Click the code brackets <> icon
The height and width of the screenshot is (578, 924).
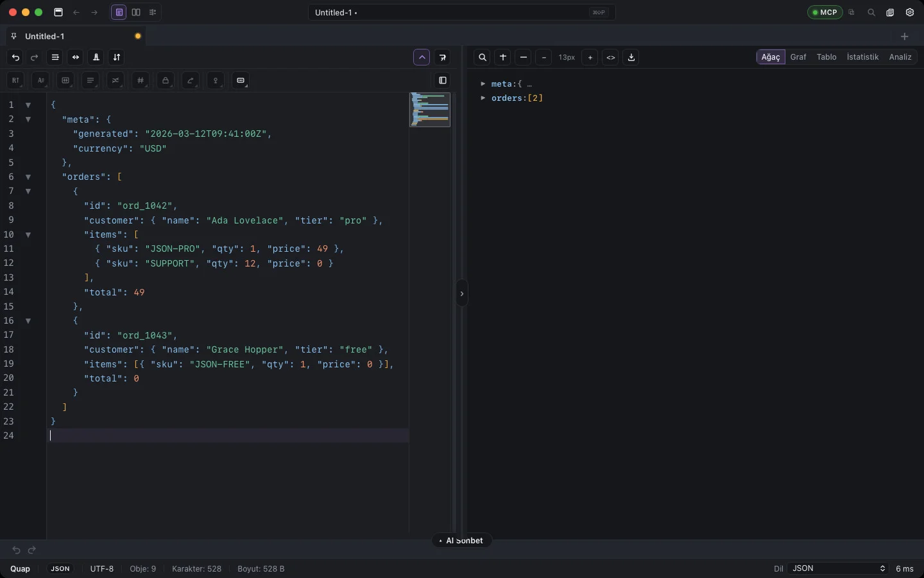coord(611,58)
